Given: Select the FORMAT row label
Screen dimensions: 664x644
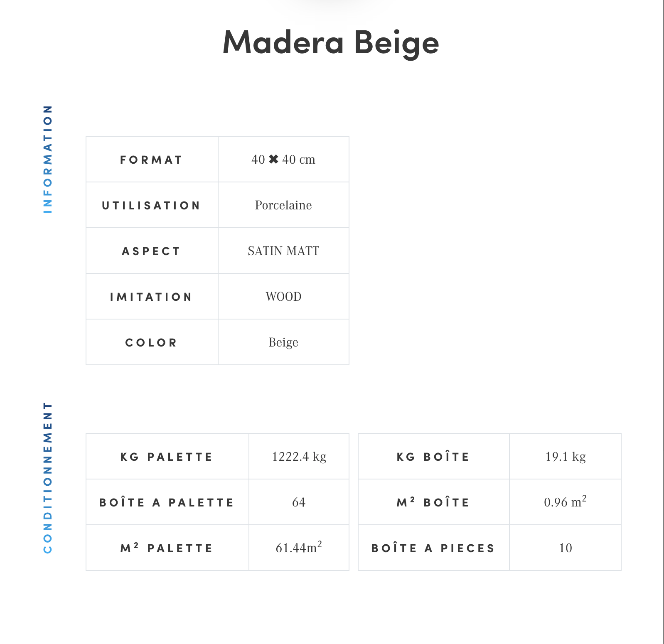Looking at the screenshot, I should tap(151, 160).
